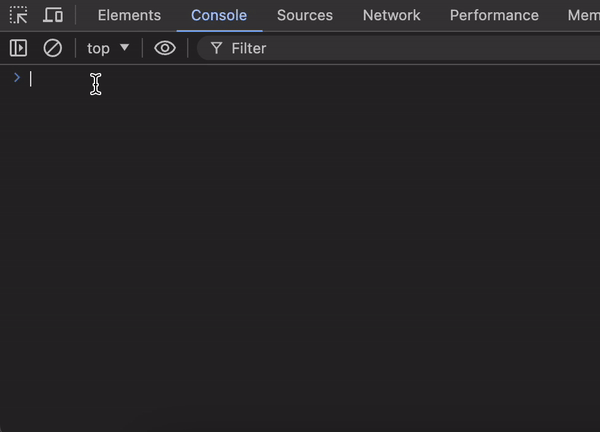Open the top JavaScript context selector
The height and width of the screenshot is (432, 600).
99,48
